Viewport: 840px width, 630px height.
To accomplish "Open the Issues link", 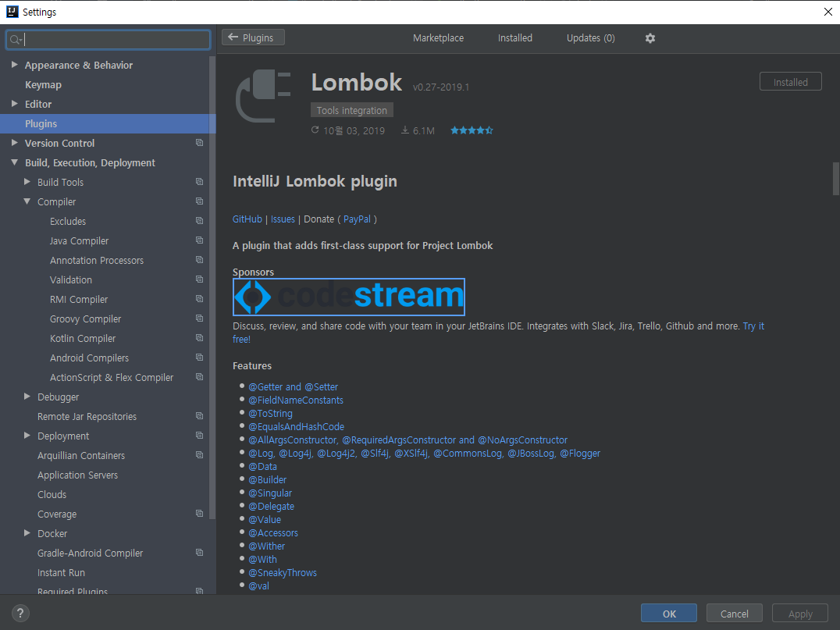I will [283, 219].
